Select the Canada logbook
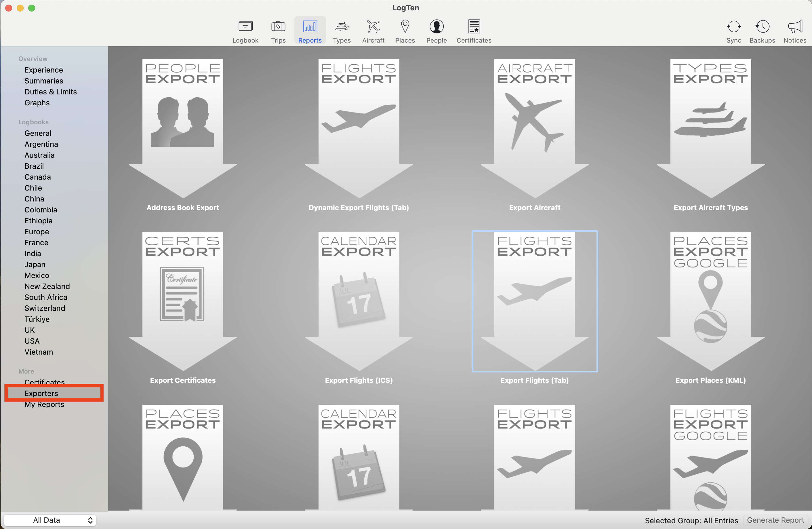This screenshot has height=529, width=812. pos(37,177)
